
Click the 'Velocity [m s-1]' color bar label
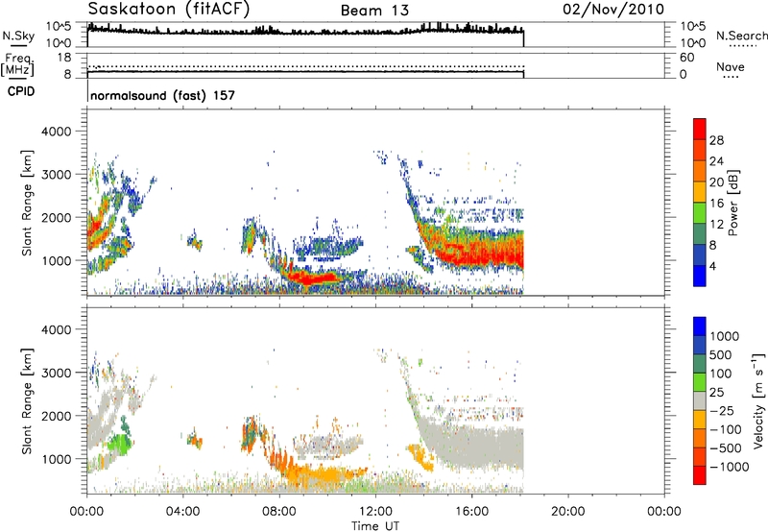(758, 400)
